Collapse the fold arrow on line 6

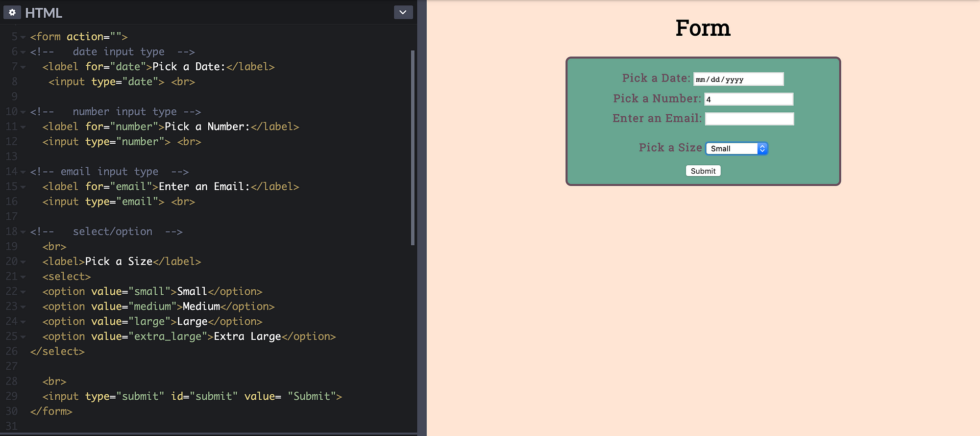(x=23, y=52)
